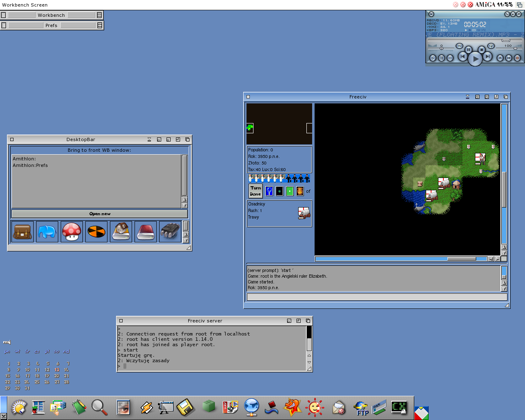Click the fast-forward button in the media player
Viewport: 525px width, 420px height.
(x=509, y=58)
